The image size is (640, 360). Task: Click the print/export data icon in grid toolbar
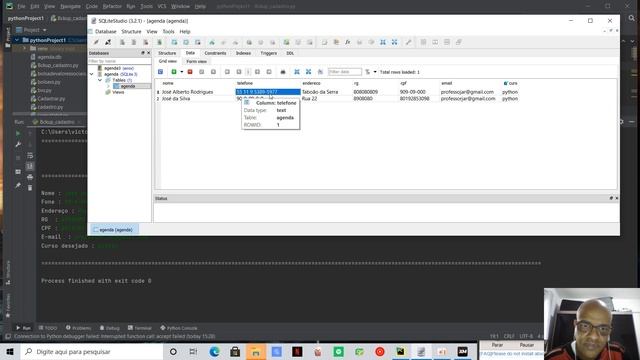pos(283,72)
